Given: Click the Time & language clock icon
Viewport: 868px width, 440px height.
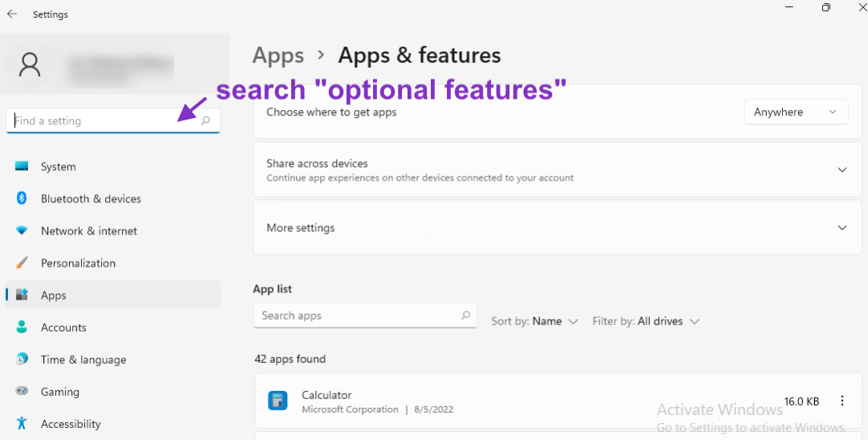Looking at the screenshot, I should [22, 359].
